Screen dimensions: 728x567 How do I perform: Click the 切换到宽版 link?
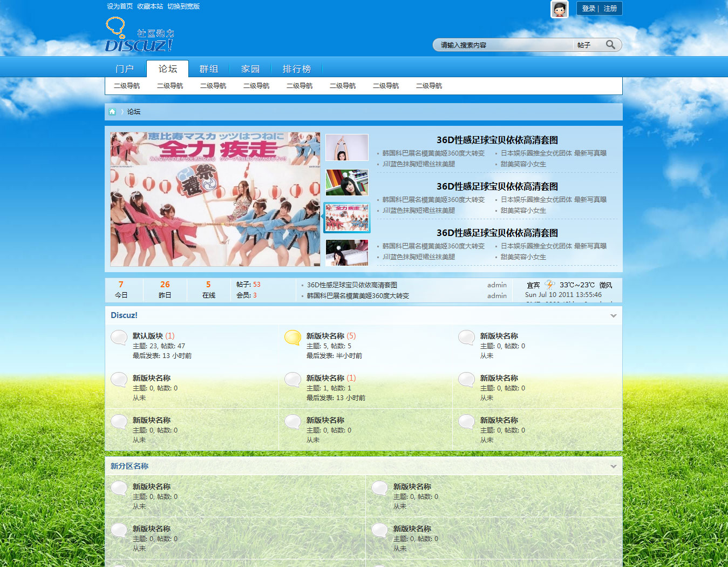(183, 6)
